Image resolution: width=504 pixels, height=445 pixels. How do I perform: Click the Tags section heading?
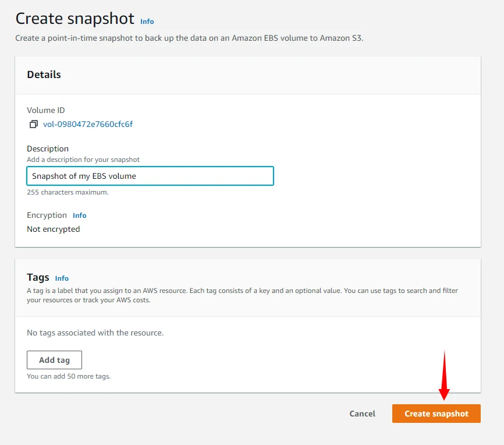click(38, 278)
